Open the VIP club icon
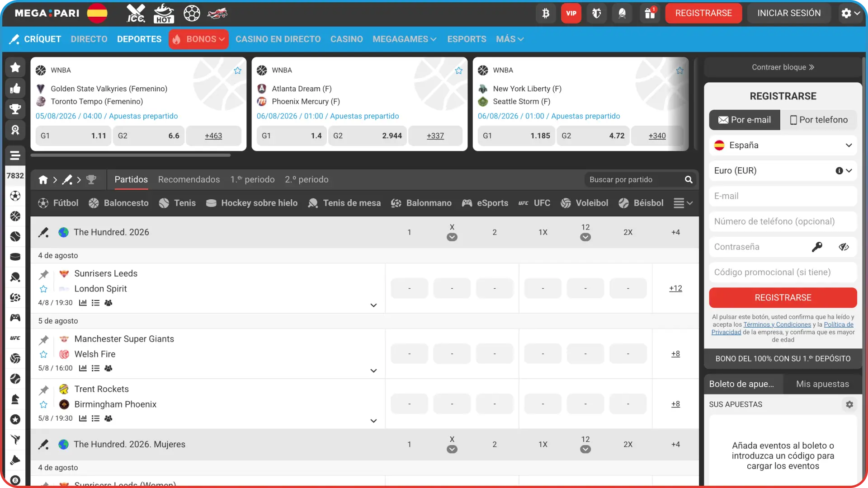Image resolution: width=868 pixels, height=488 pixels. (x=571, y=13)
